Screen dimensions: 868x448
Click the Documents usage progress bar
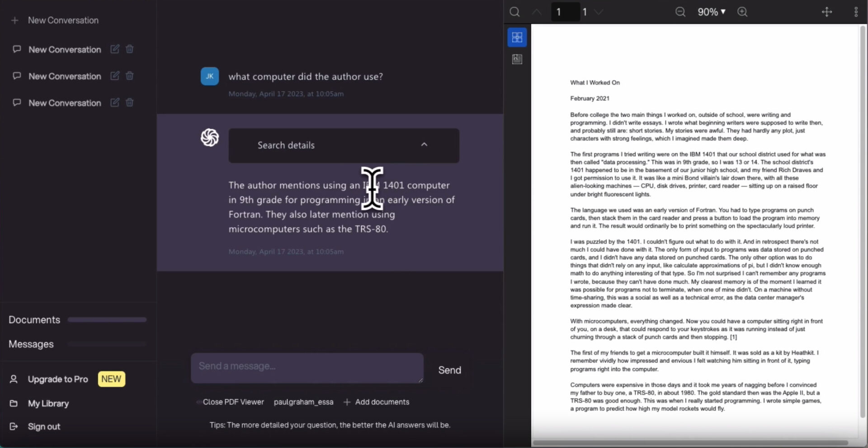point(107,320)
